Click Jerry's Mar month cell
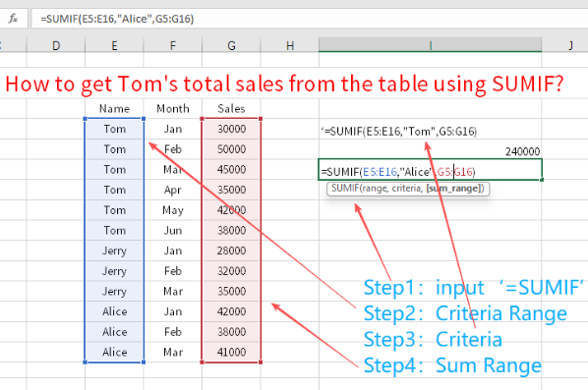 click(172, 291)
